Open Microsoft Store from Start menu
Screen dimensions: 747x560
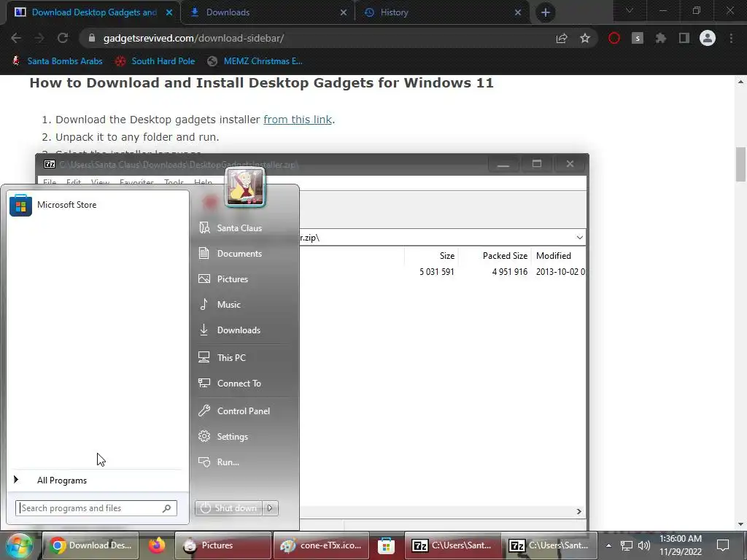click(98, 205)
